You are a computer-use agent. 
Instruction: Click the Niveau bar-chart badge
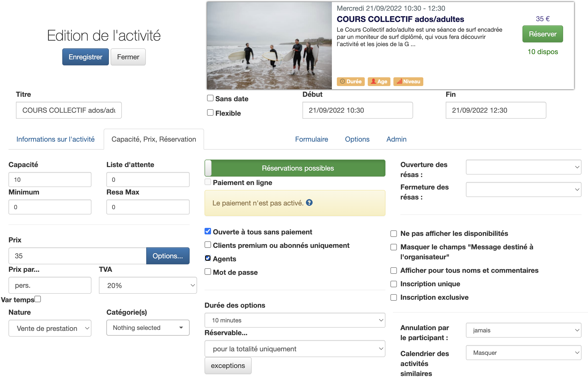(408, 82)
